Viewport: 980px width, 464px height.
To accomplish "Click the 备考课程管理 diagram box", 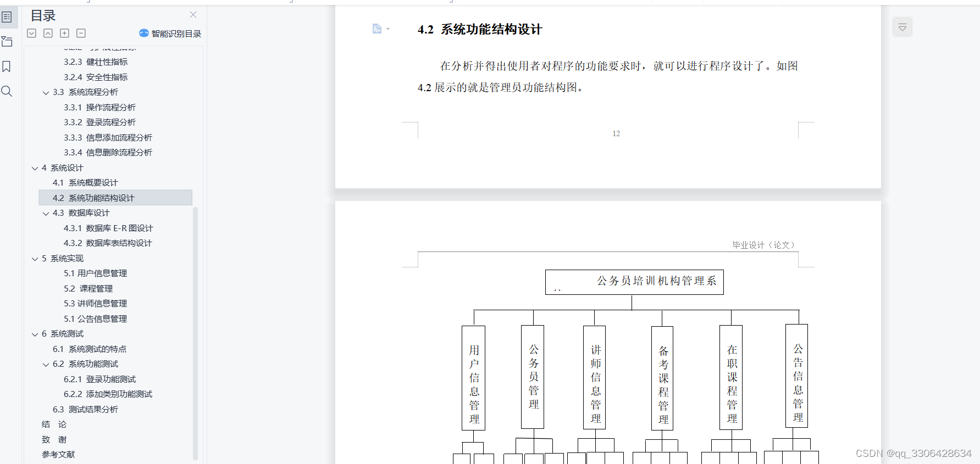I will [x=662, y=378].
